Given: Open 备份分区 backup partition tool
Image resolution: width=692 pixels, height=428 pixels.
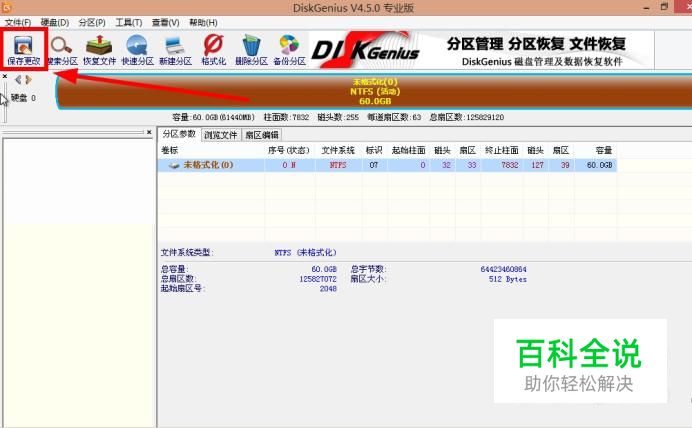Looking at the screenshot, I should click(x=290, y=50).
